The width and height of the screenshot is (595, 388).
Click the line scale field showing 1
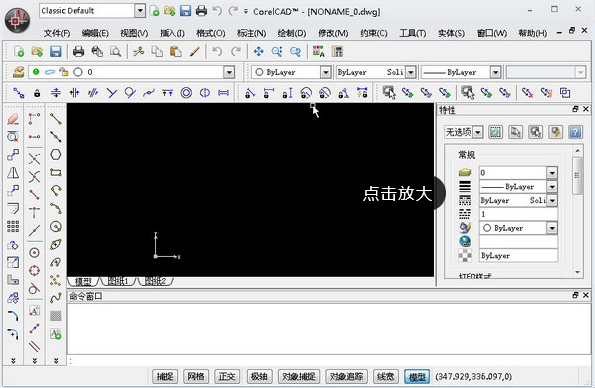(x=518, y=214)
